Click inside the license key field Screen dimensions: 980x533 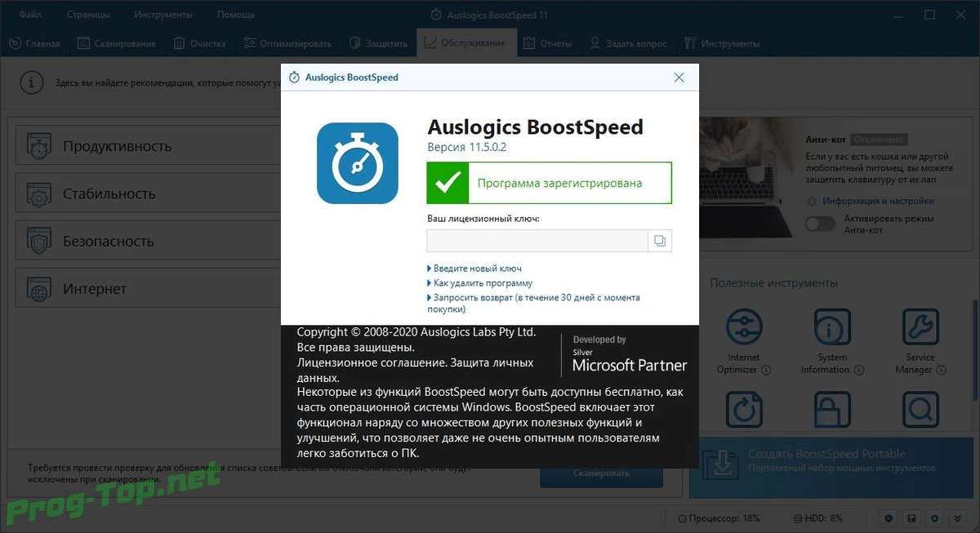click(537, 241)
